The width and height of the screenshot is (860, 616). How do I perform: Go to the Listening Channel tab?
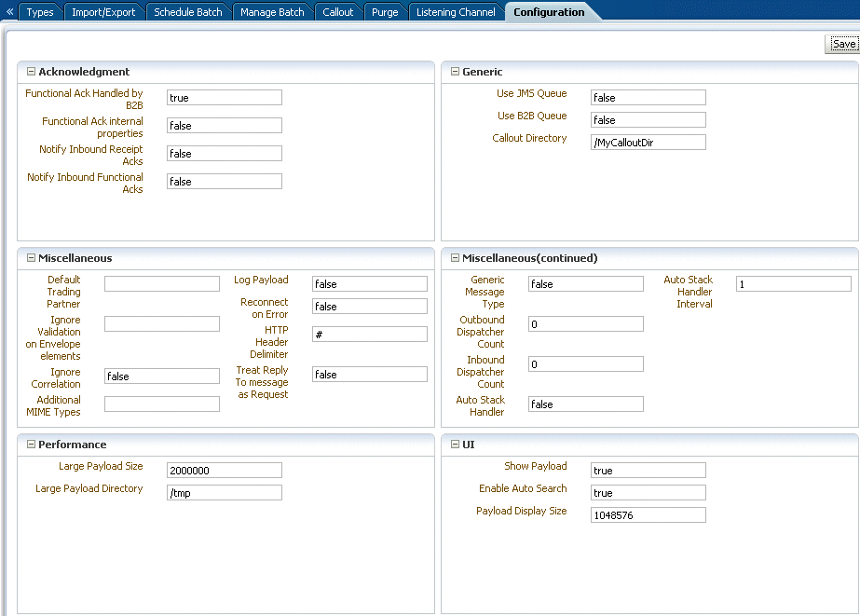point(456,12)
